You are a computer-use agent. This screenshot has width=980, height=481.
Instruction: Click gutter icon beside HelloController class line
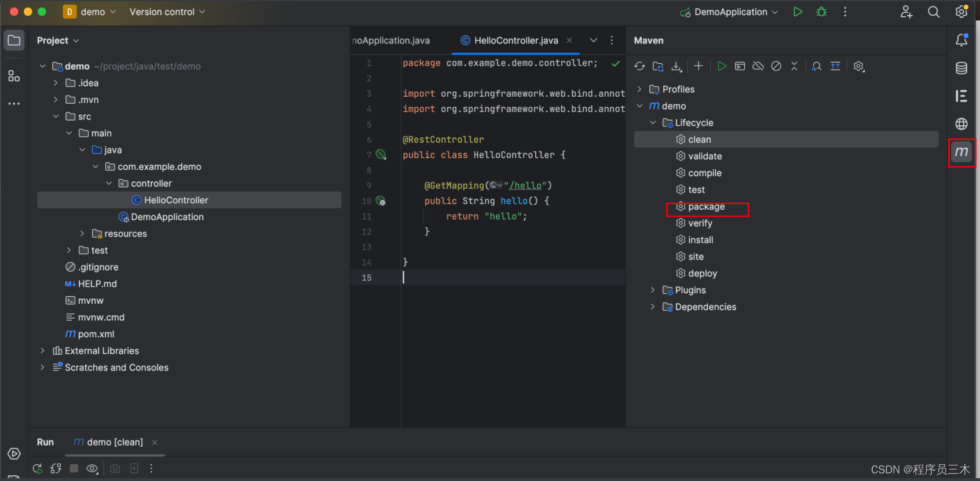pos(381,154)
